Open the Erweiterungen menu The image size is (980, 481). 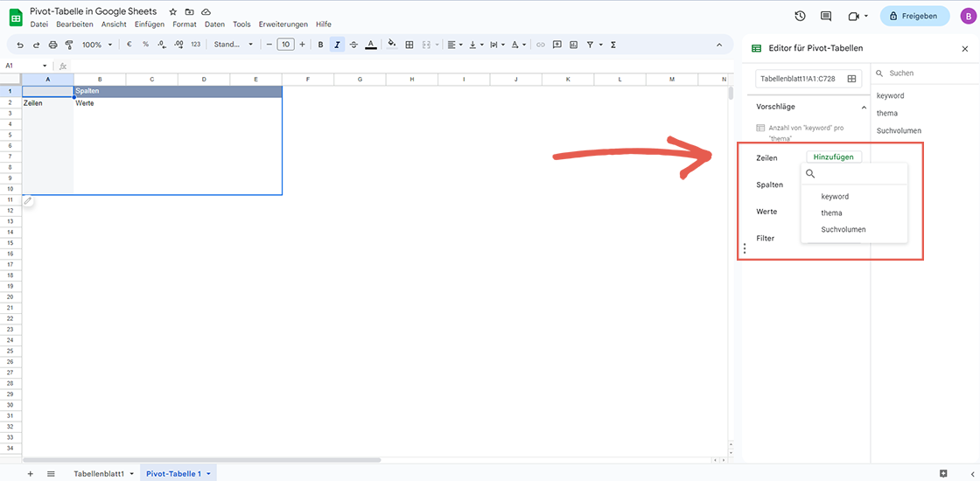283,24
